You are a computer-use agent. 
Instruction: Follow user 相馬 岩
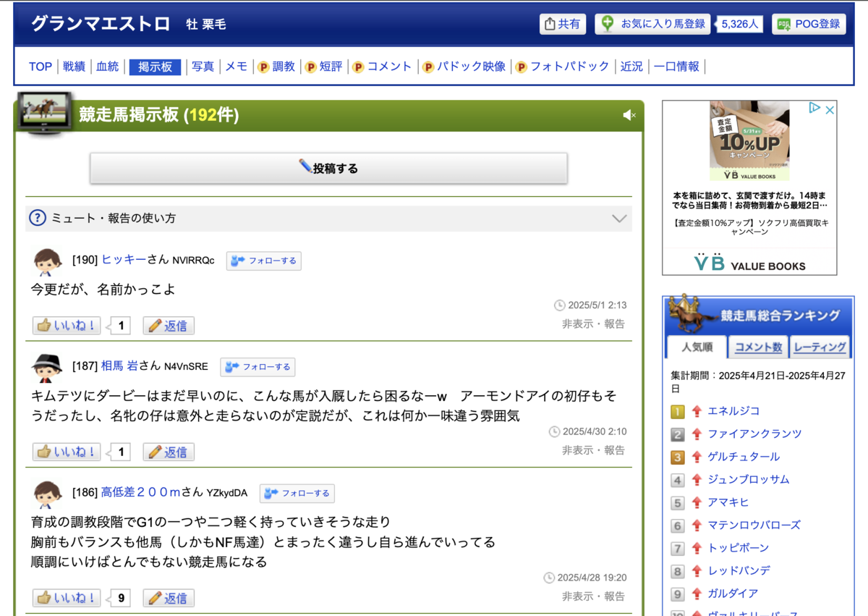coord(258,366)
